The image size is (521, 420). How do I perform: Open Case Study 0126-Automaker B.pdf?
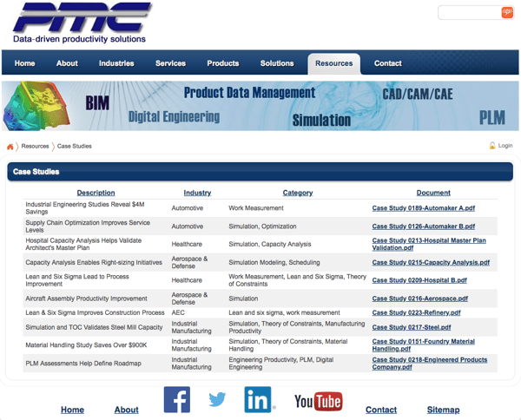point(424,226)
